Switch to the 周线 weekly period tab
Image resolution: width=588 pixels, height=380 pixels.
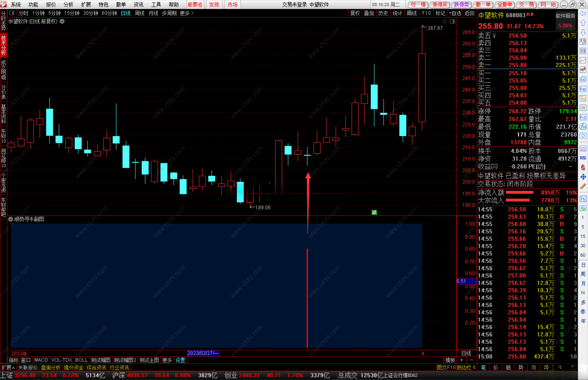[x=139, y=13]
